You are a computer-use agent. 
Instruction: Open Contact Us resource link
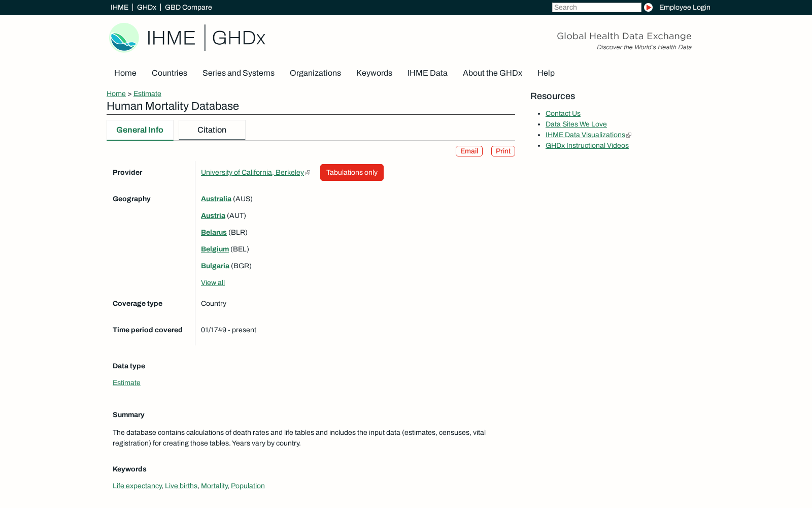coord(563,114)
